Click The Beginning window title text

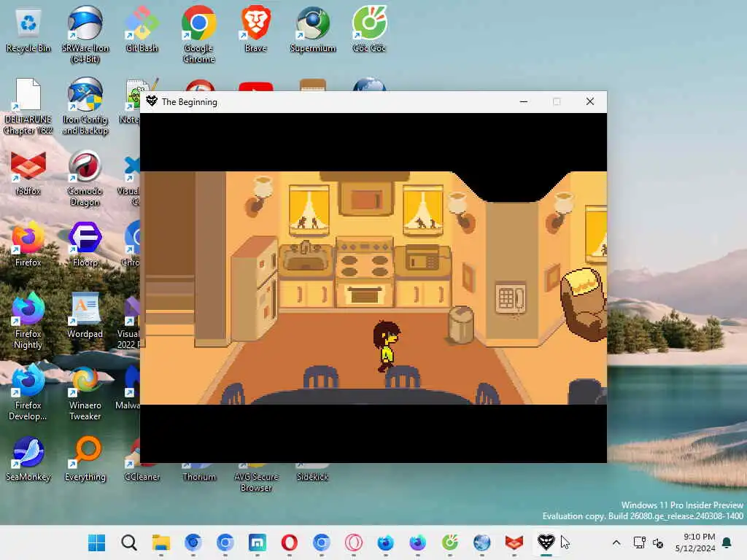(x=190, y=102)
